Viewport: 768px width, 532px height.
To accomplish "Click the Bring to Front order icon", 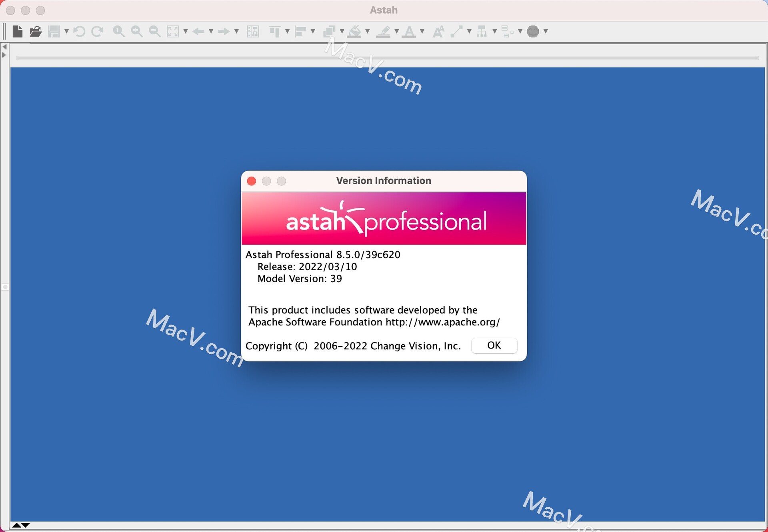I will pyautogui.click(x=329, y=31).
